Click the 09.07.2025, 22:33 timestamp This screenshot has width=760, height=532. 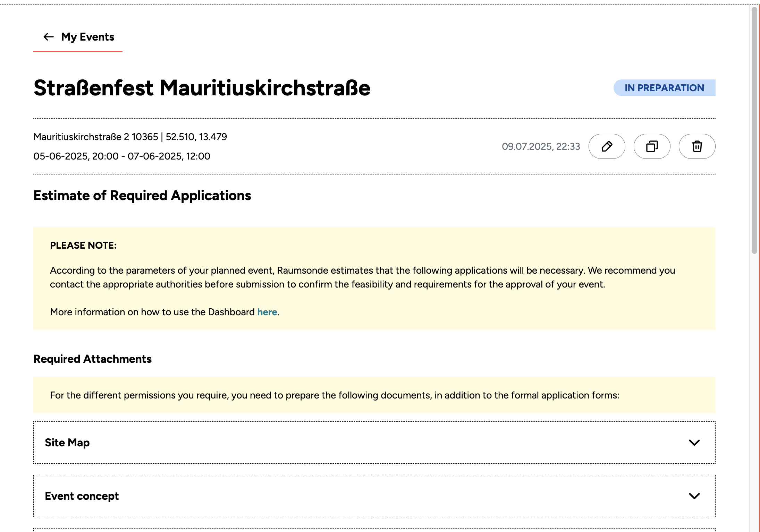click(541, 146)
